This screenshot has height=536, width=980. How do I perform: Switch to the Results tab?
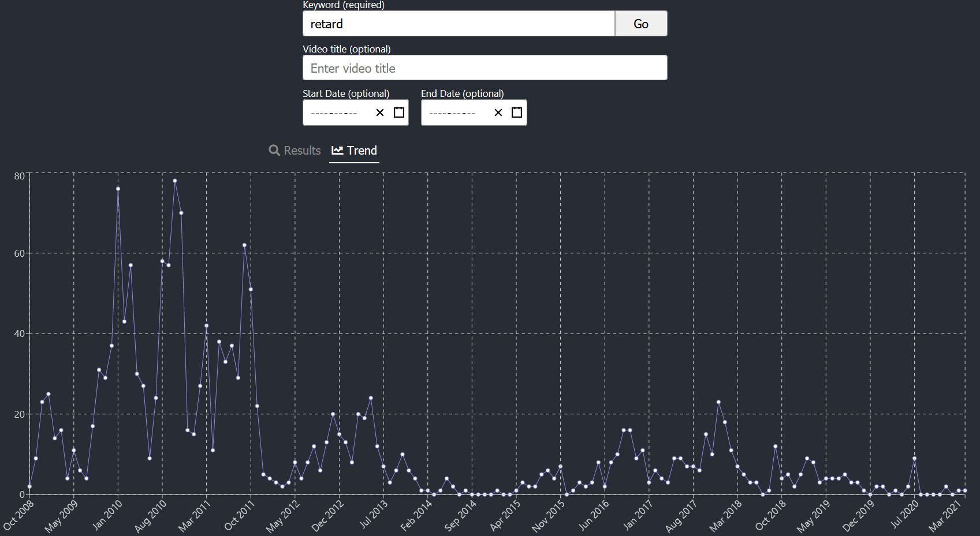tap(295, 151)
